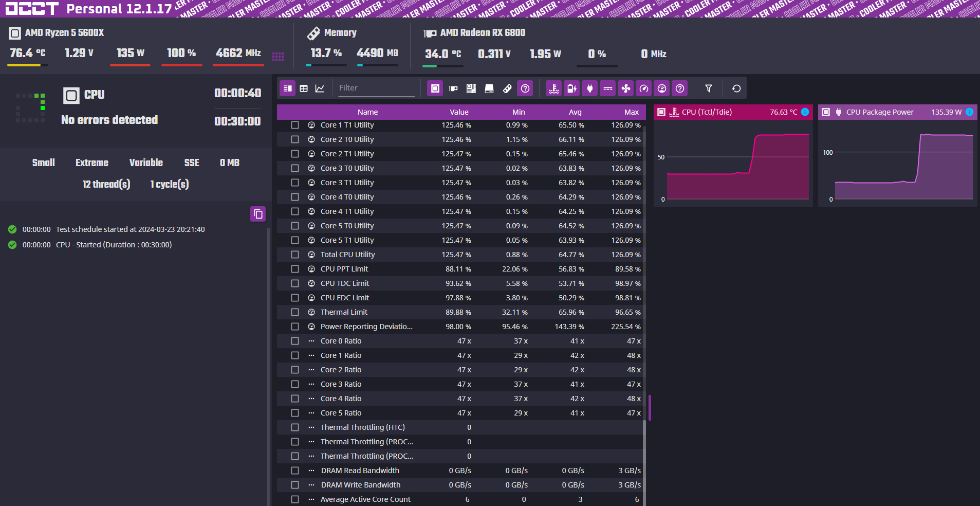Toggle the storage drive sensor filter icon
The width and height of the screenshot is (980, 506).
[x=489, y=88]
